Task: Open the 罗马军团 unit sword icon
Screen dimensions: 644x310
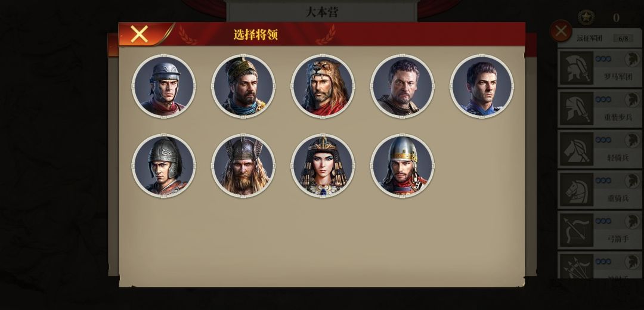Action: click(577, 68)
